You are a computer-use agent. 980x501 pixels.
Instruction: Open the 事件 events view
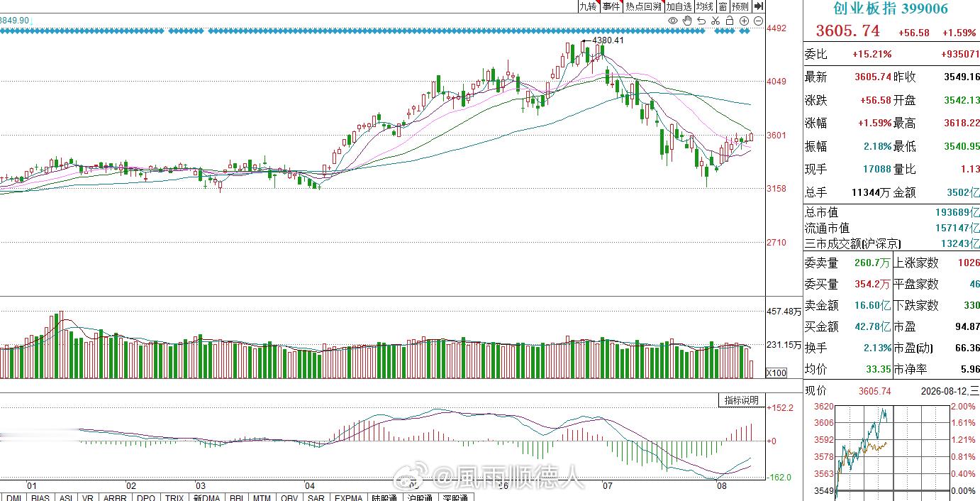pyautogui.click(x=611, y=6)
